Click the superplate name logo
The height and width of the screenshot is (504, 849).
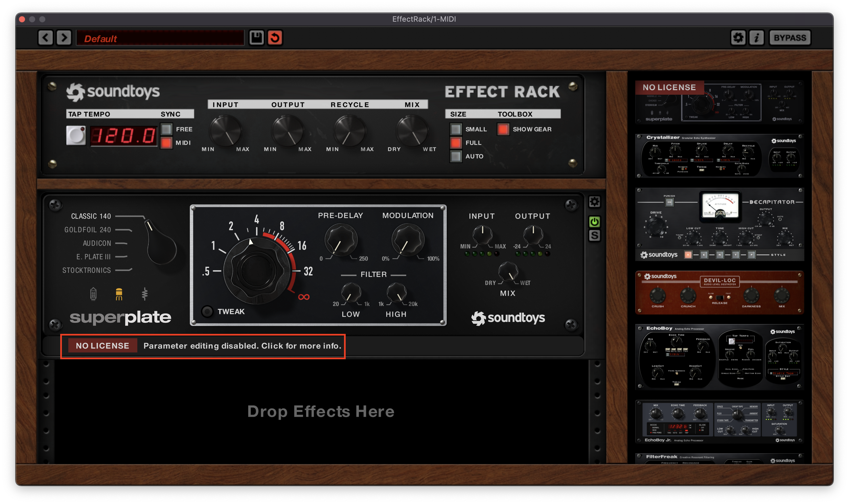coord(120,318)
